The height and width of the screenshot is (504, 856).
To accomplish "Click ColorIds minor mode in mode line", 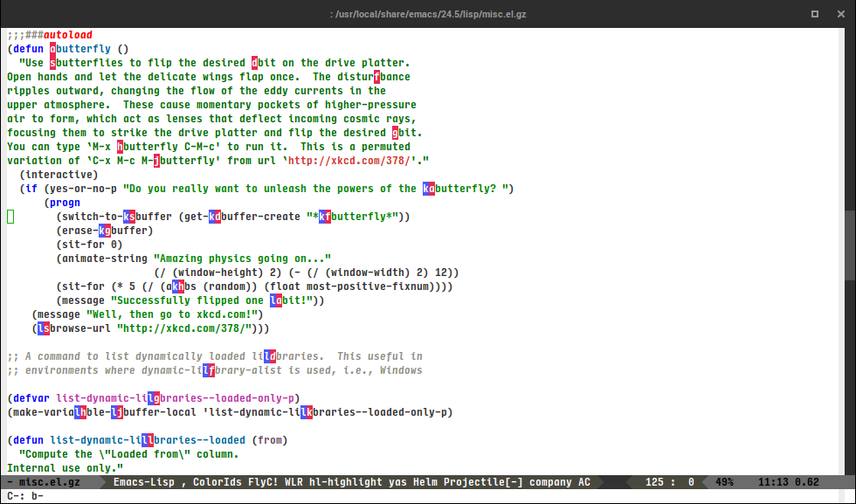I will 217,482.
